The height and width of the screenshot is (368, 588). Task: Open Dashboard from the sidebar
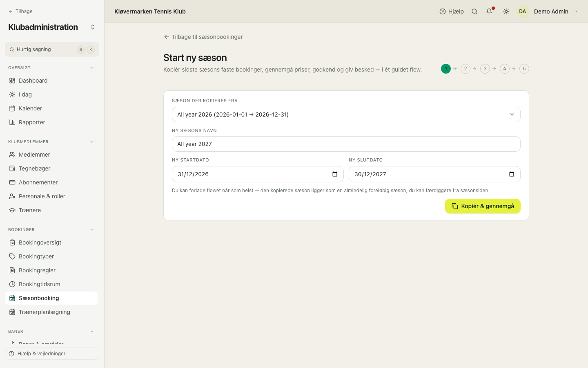click(51, 81)
